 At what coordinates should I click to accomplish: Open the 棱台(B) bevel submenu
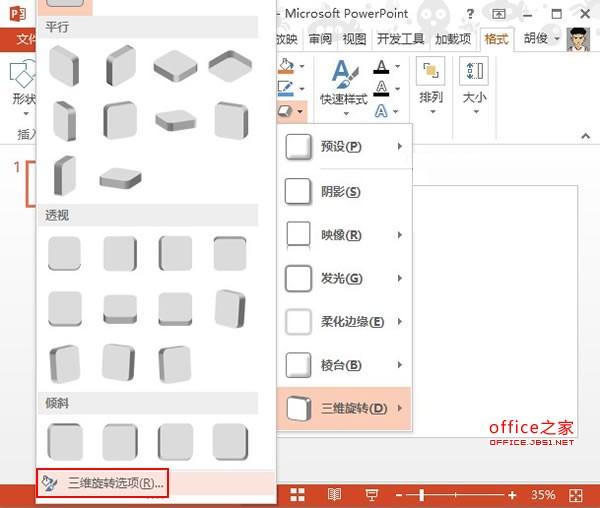[344, 365]
